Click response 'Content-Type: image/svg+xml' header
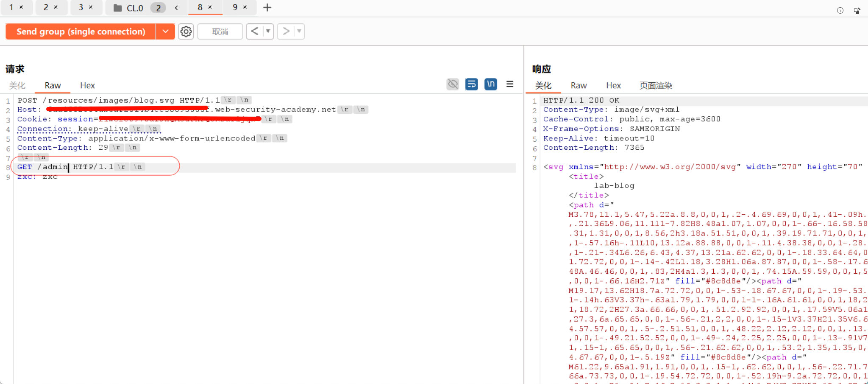Viewport: 868px width, 384px height. [611, 109]
